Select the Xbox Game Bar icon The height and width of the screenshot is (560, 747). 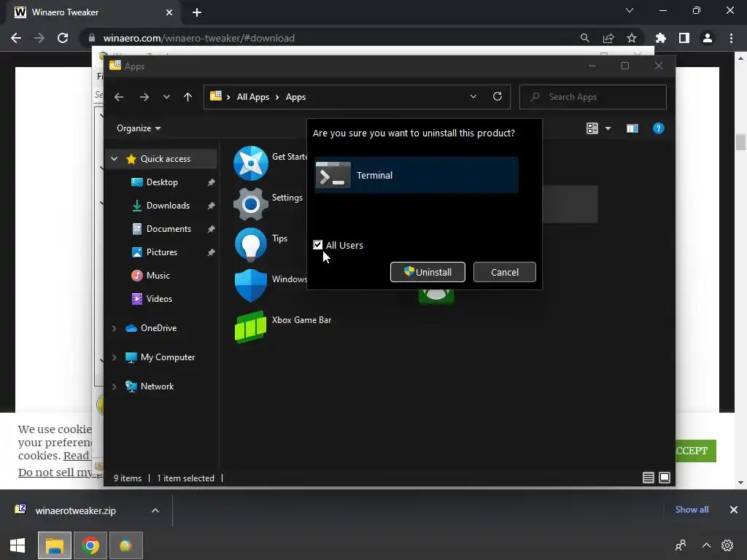(251, 327)
